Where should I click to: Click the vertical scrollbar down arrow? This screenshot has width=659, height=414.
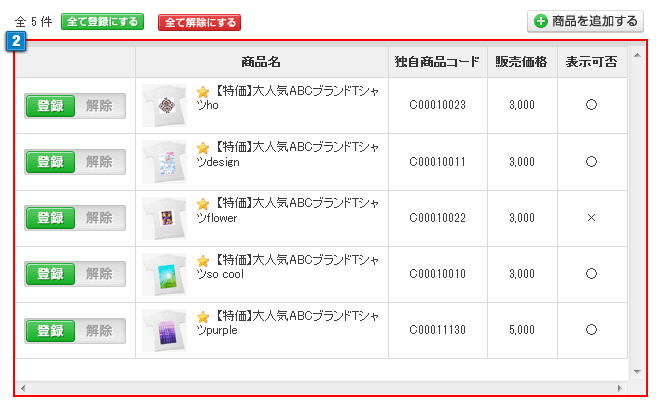click(637, 371)
